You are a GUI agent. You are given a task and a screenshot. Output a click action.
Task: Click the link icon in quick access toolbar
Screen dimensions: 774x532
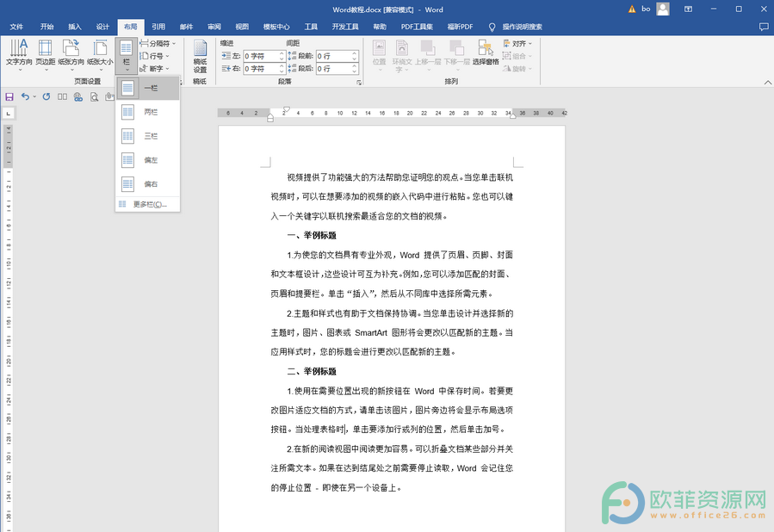click(x=78, y=97)
